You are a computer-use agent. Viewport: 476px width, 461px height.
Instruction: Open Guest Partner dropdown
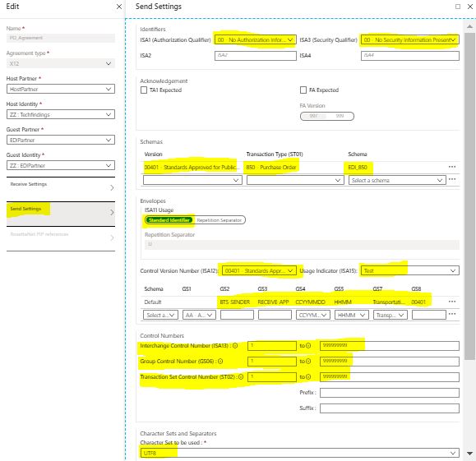(61, 140)
